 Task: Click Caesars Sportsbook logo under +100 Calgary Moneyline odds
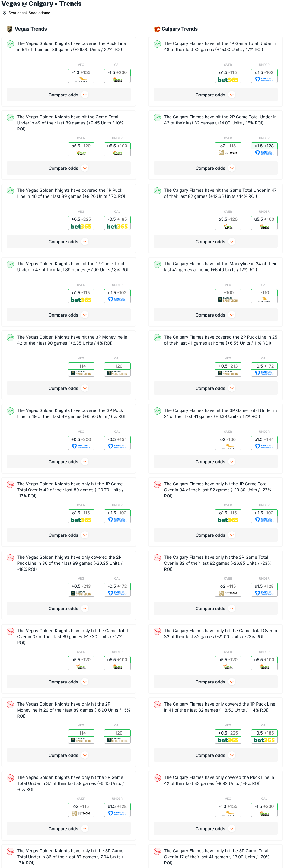[228, 300]
